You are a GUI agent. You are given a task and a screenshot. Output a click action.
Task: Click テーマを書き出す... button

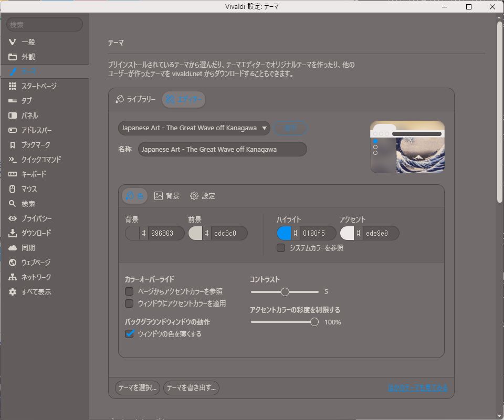(191, 388)
